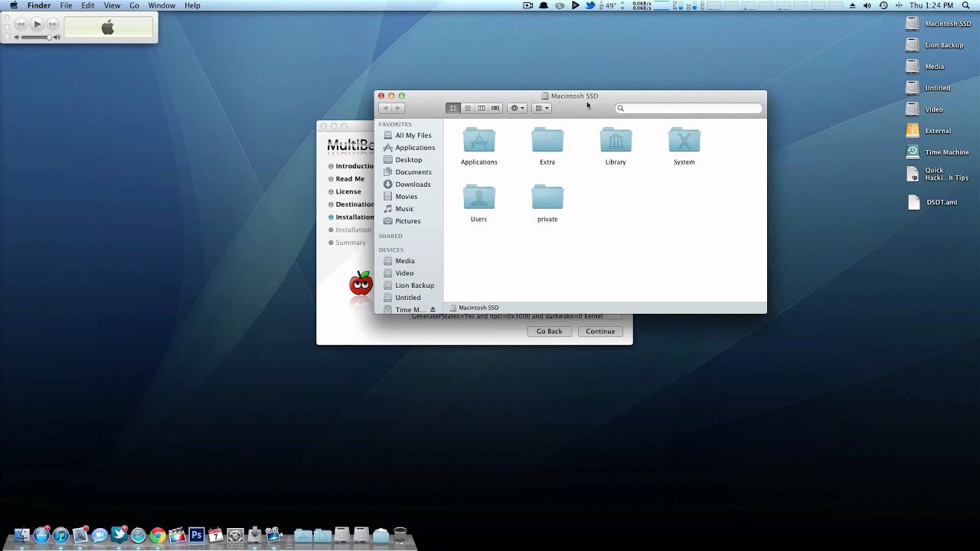The height and width of the screenshot is (551, 980).
Task: Open Time Machine menu bar icon
Action: pos(883,5)
